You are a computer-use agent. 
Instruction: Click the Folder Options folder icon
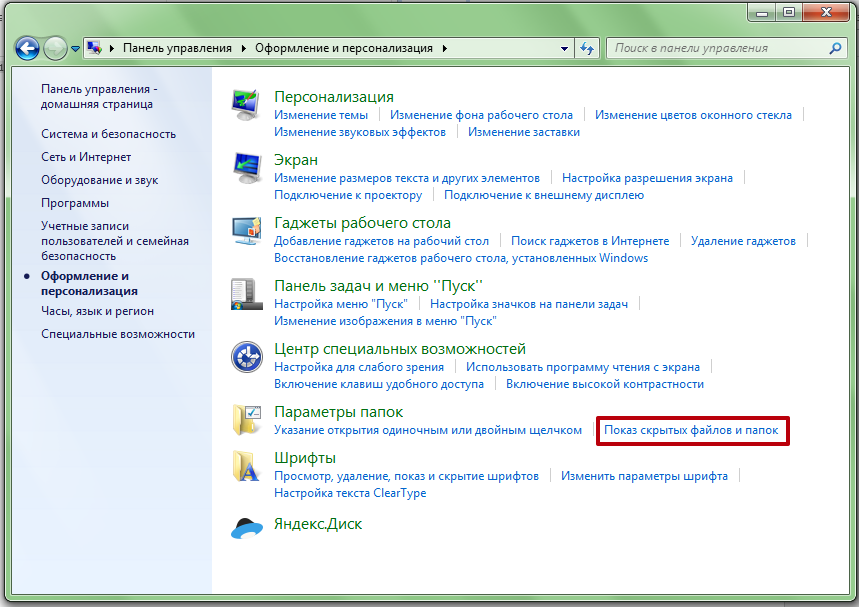(x=246, y=420)
